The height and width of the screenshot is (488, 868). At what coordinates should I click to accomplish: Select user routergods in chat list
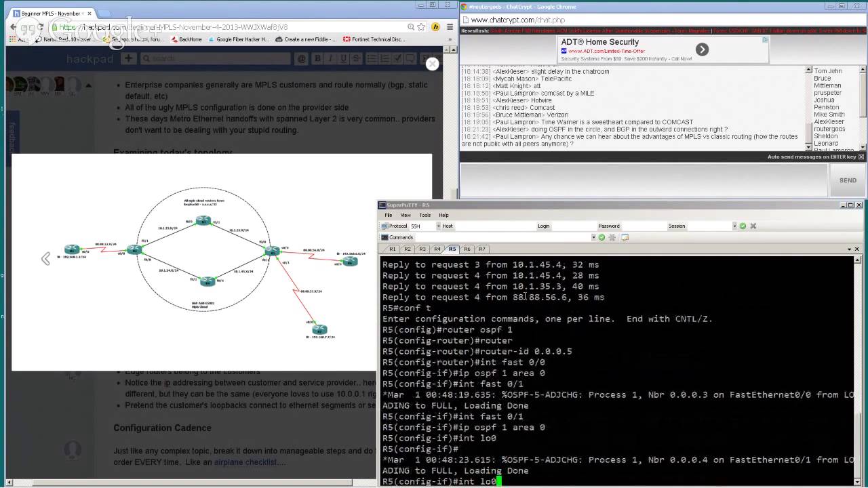(829, 129)
